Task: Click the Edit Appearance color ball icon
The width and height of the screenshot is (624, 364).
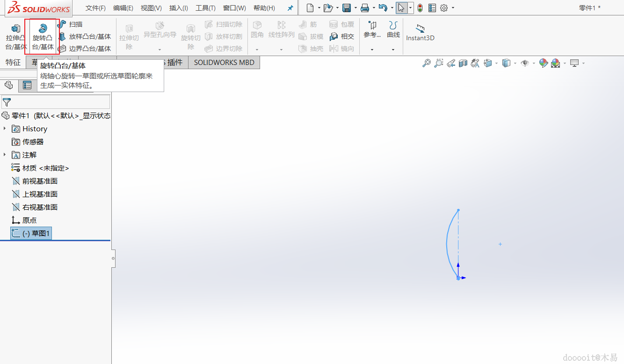Action: (543, 63)
